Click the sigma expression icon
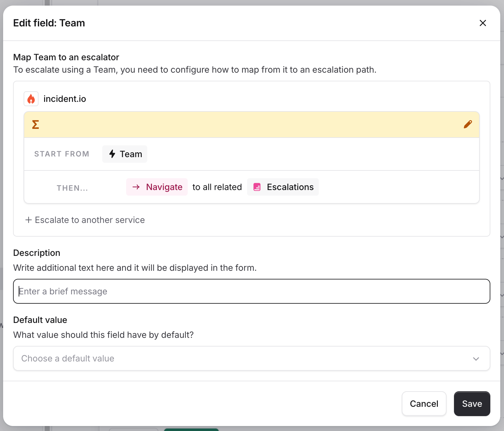This screenshot has height=431, width=504. click(x=35, y=125)
